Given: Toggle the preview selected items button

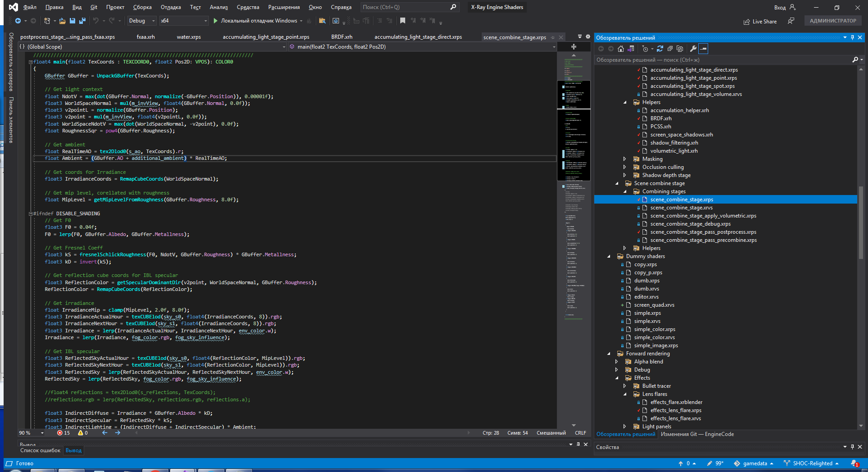Looking at the screenshot, I should pos(703,49).
